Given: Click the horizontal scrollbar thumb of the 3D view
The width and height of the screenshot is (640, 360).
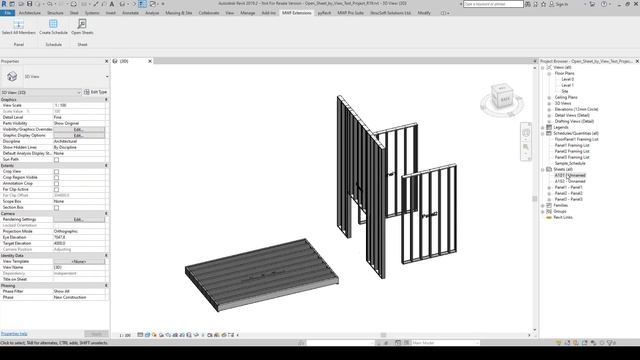Looking at the screenshot, I should click(383, 335).
